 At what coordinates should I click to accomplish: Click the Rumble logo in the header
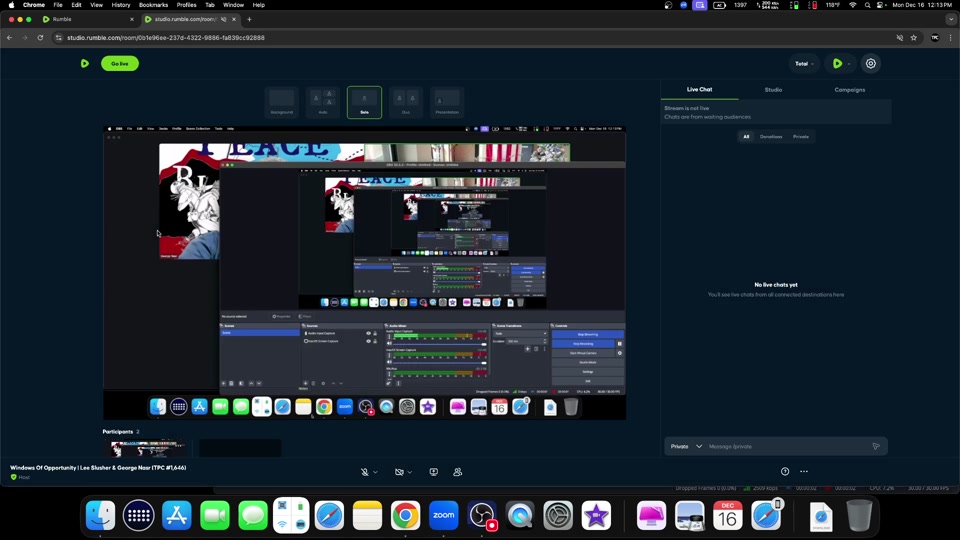coord(85,64)
